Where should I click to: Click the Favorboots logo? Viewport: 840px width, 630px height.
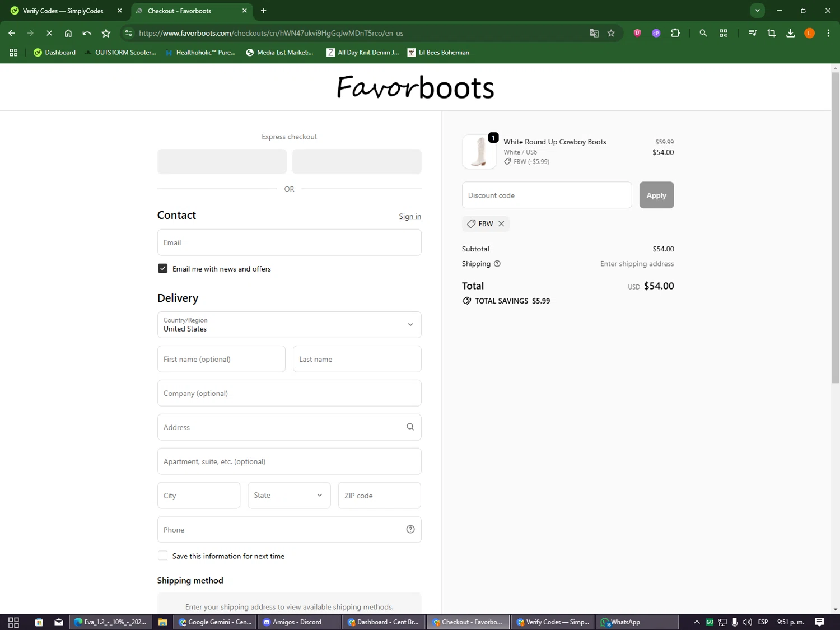pos(415,87)
